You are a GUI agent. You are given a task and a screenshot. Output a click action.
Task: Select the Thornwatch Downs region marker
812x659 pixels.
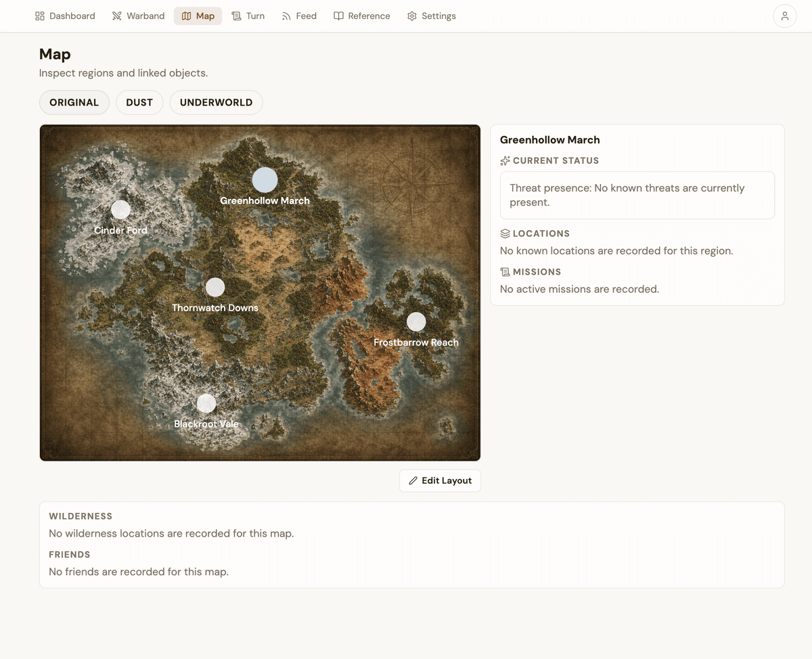215,287
